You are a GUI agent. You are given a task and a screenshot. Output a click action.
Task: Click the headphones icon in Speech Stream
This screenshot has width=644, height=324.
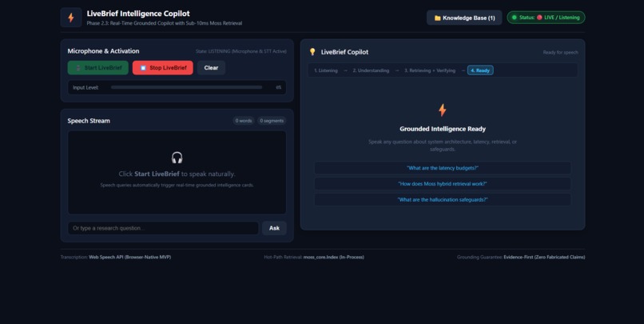[177, 158]
